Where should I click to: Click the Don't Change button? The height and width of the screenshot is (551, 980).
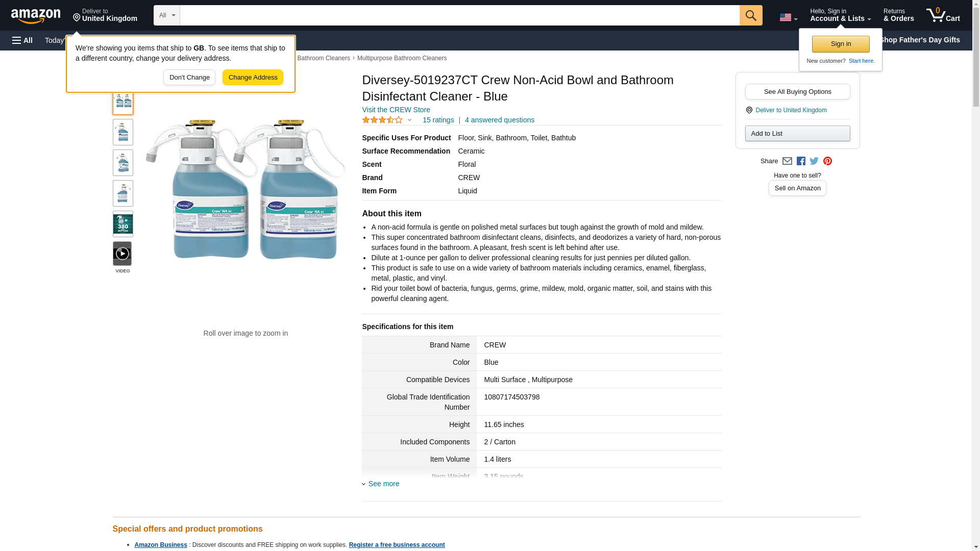(189, 78)
